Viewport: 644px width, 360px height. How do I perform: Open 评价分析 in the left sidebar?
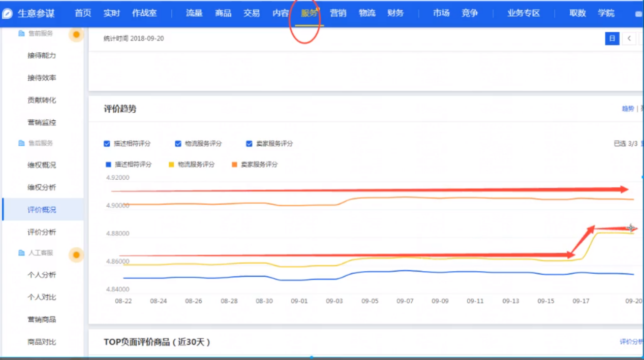(x=42, y=232)
